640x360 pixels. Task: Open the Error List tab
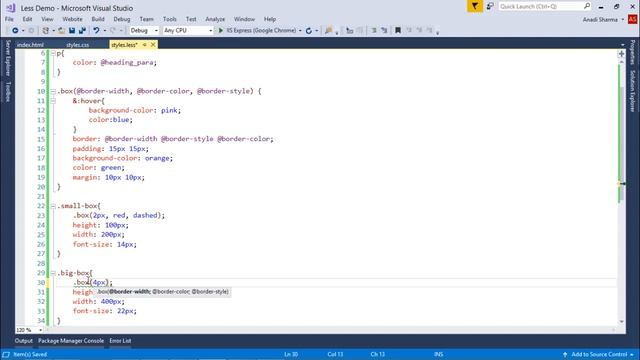click(120, 341)
